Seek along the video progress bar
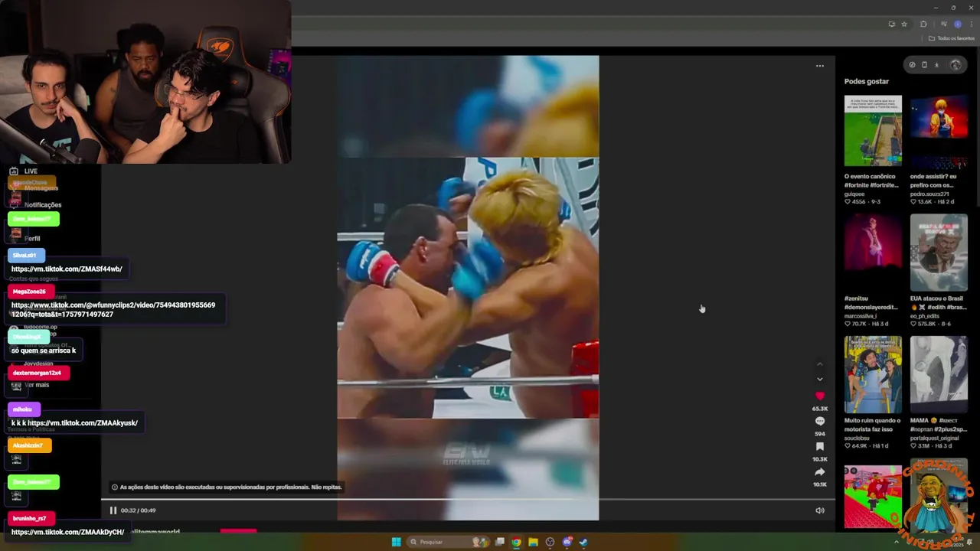Image resolution: width=980 pixels, height=551 pixels. [468, 500]
